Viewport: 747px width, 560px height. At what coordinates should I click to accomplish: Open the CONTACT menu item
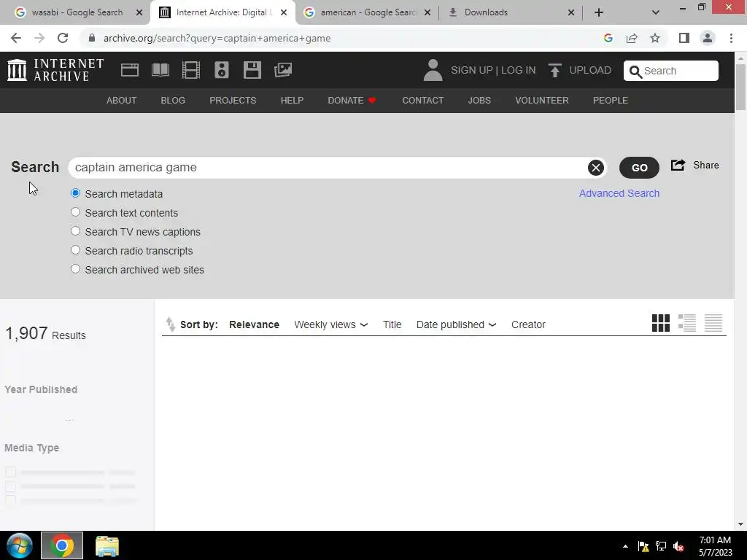(x=422, y=101)
